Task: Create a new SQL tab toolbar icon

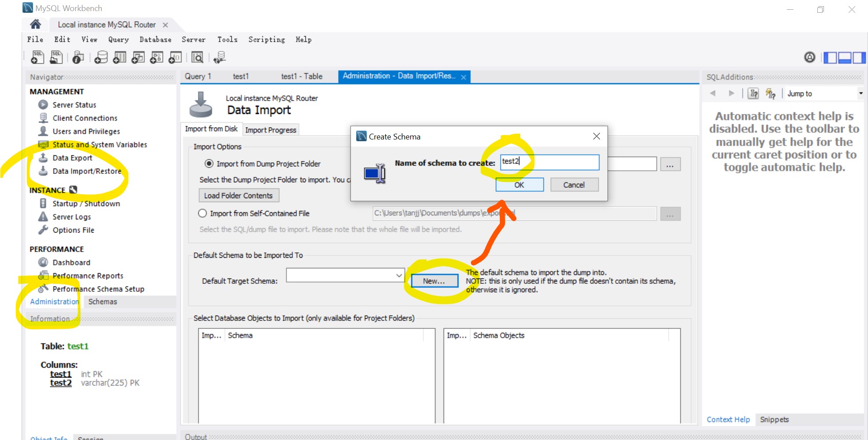Action: (x=37, y=57)
